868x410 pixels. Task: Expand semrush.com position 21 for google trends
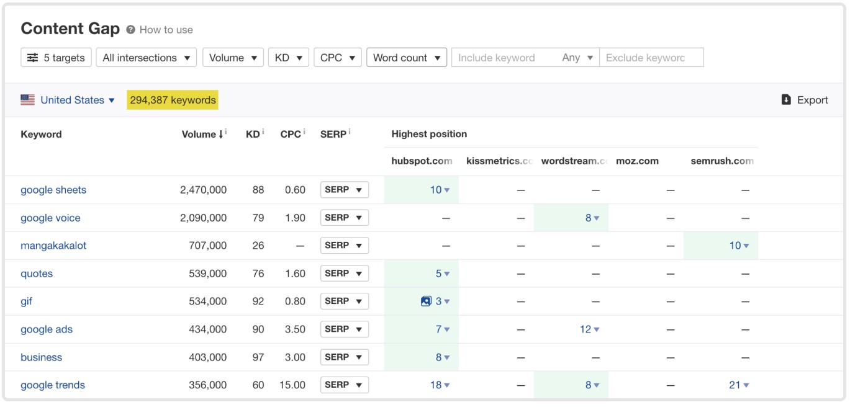[739, 385]
